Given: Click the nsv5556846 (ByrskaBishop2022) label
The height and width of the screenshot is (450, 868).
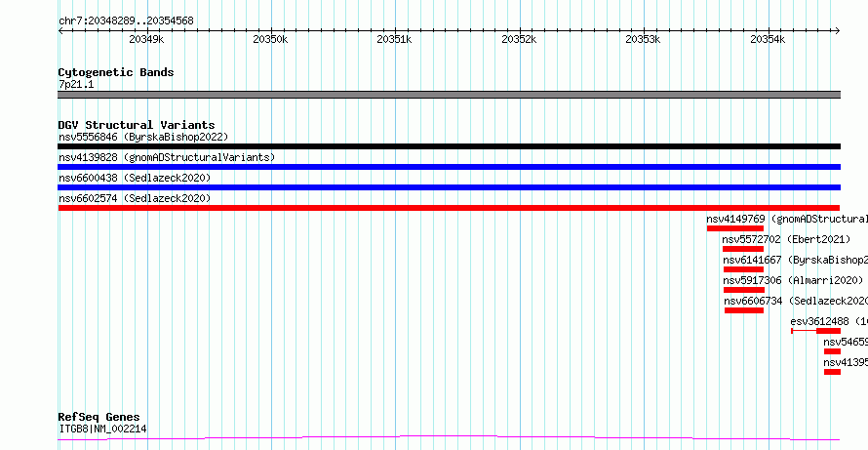Looking at the screenshot, I should [143, 137].
